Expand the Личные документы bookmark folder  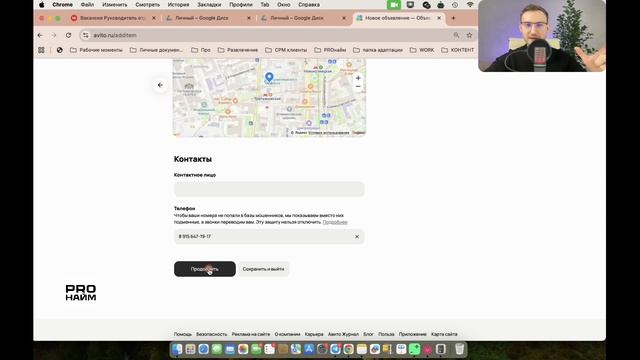pos(157,50)
